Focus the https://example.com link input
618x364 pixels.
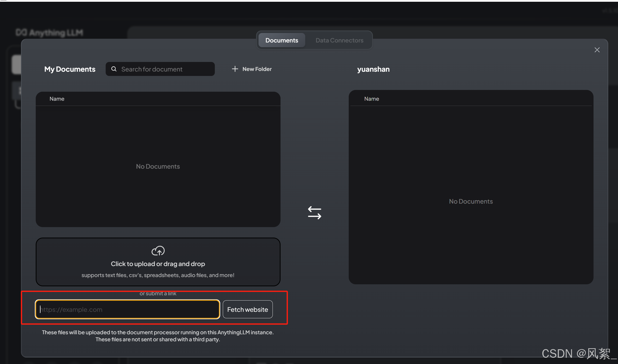coord(127,309)
